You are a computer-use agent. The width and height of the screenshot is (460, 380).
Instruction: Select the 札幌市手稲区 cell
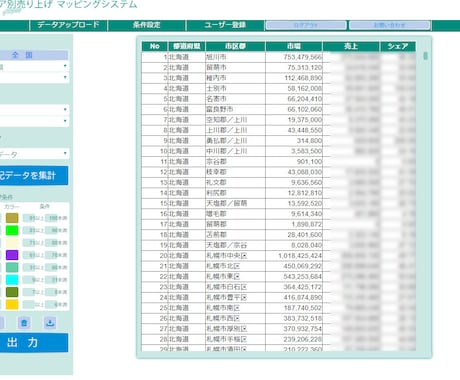pyautogui.click(x=235, y=339)
